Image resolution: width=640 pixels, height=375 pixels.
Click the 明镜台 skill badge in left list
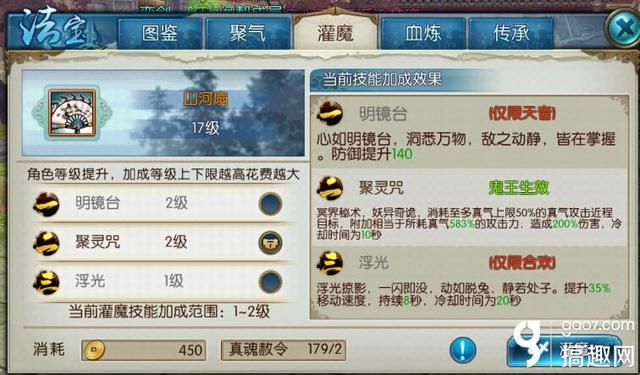[46, 204]
